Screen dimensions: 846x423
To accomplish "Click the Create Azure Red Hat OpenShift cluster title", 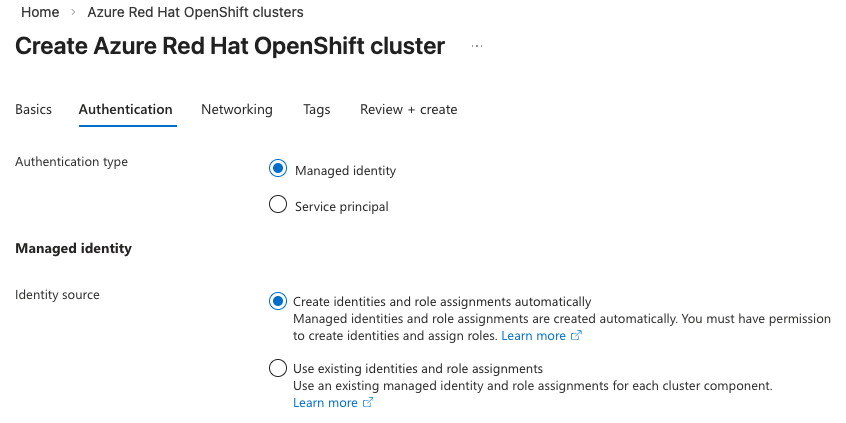I will tap(230, 46).
